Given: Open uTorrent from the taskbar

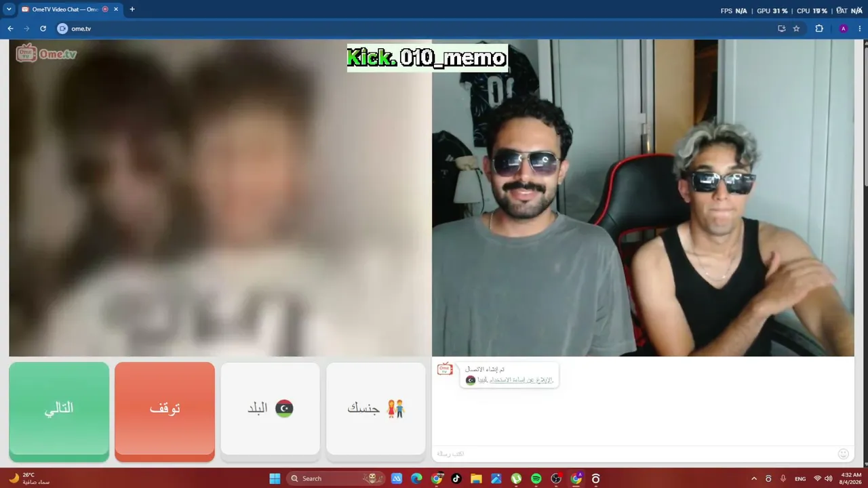Looking at the screenshot, I should pyautogui.click(x=516, y=479).
